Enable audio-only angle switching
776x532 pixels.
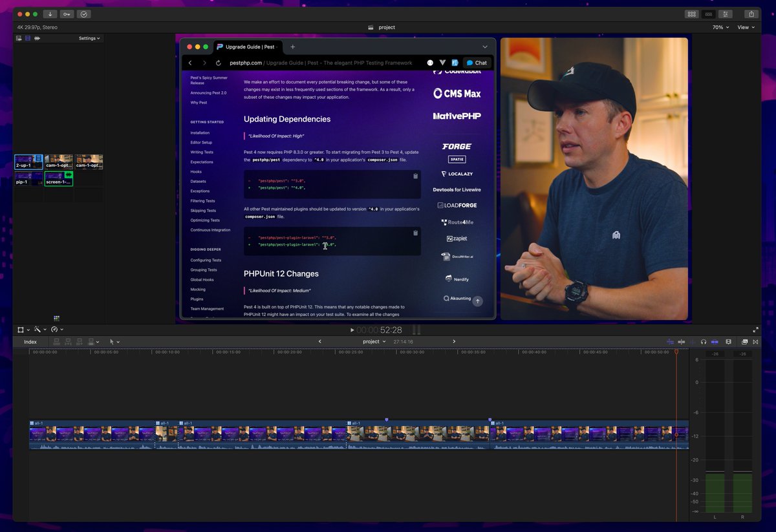[x=37, y=38]
